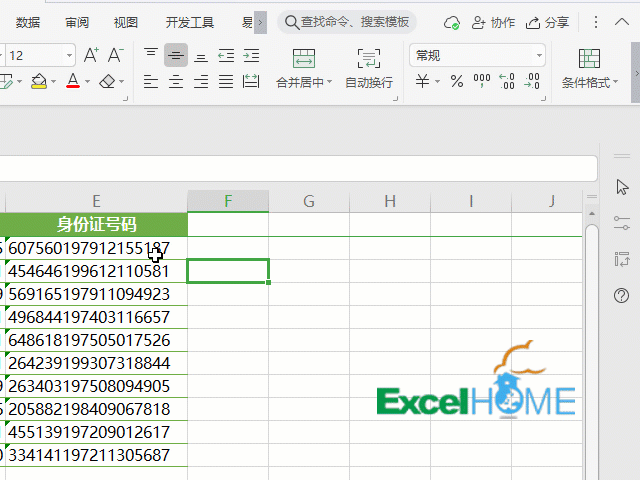Click the search commands and templates box
640x480 pixels.
tap(347, 22)
